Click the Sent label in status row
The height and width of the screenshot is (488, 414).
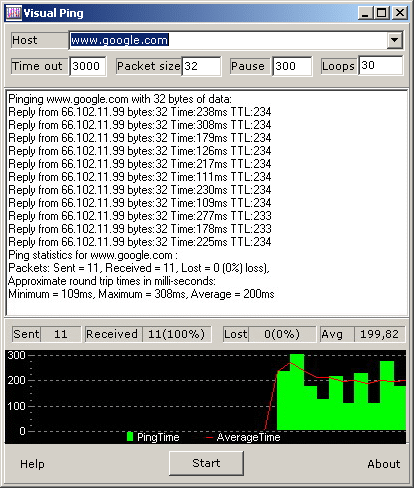click(x=26, y=334)
